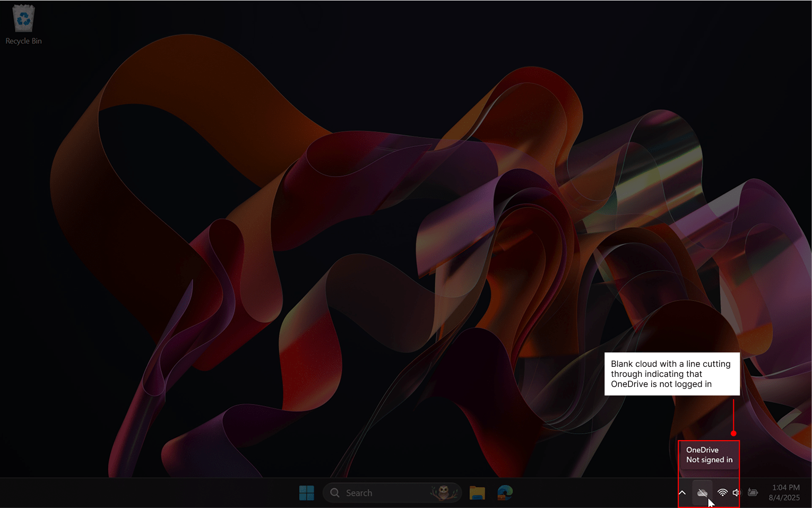Click the speaker volume icon
This screenshot has height=508, width=812.
[x=736, y=493]
